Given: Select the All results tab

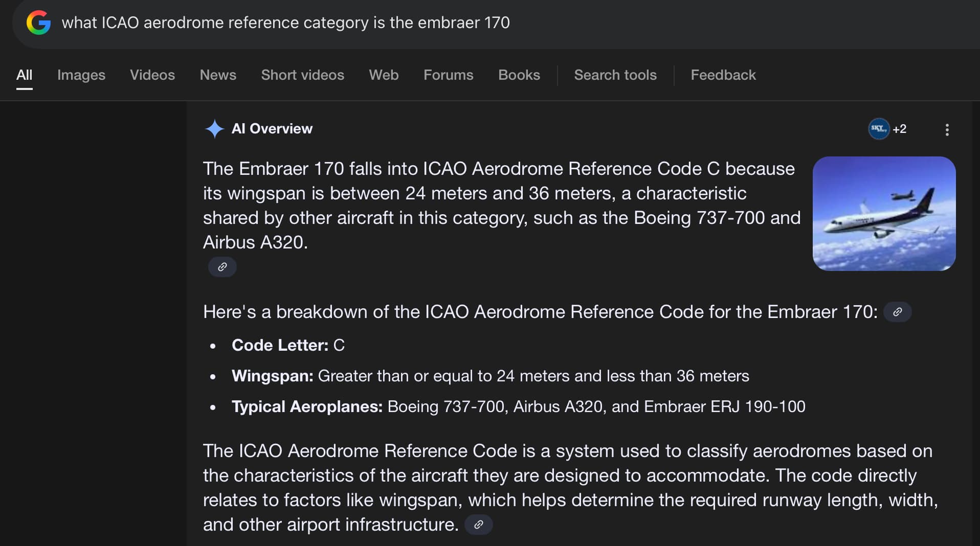Looking at the screenshot, I should tap(24, 75).
